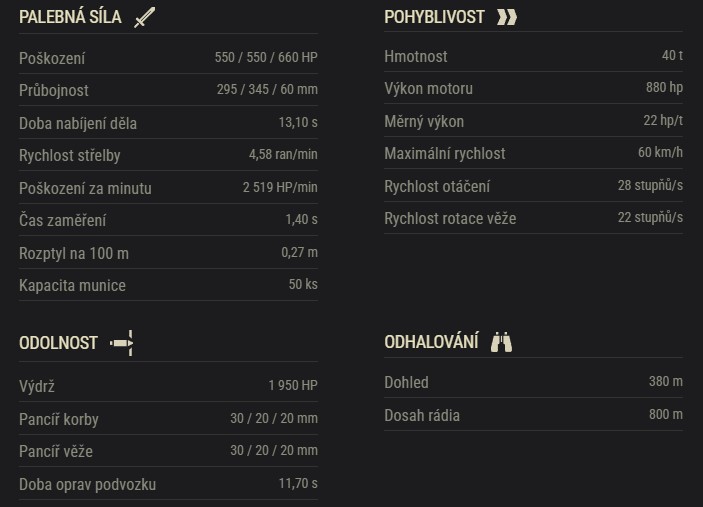Click the Poškození stat row
703x507 pixels.
click(x=168, y=58)
